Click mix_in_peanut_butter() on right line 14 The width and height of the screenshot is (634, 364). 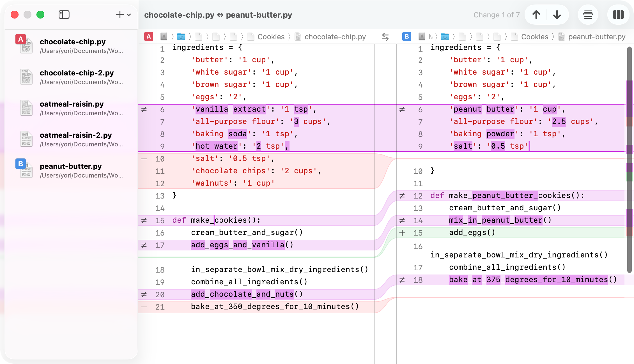(500, 220)
